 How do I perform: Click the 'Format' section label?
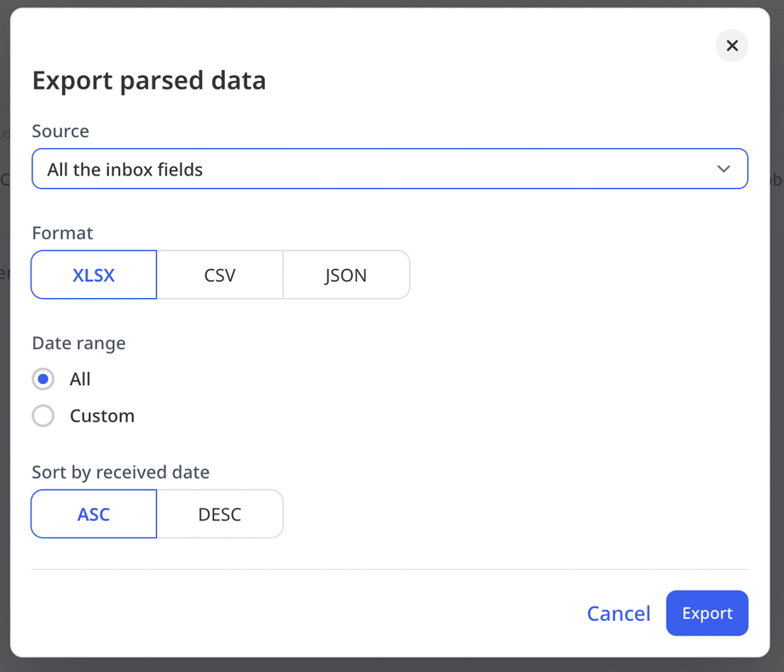62,233
